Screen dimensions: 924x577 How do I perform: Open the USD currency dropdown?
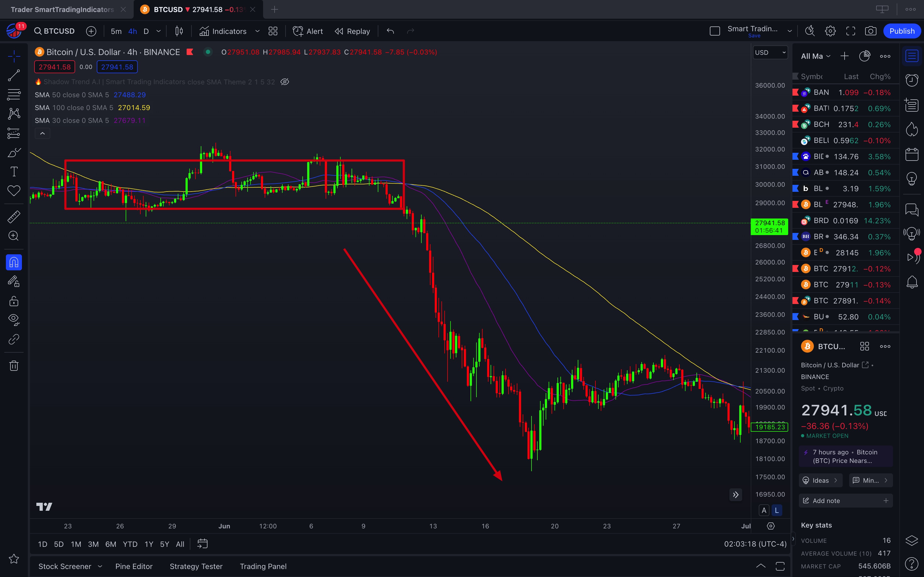[770, 52]
